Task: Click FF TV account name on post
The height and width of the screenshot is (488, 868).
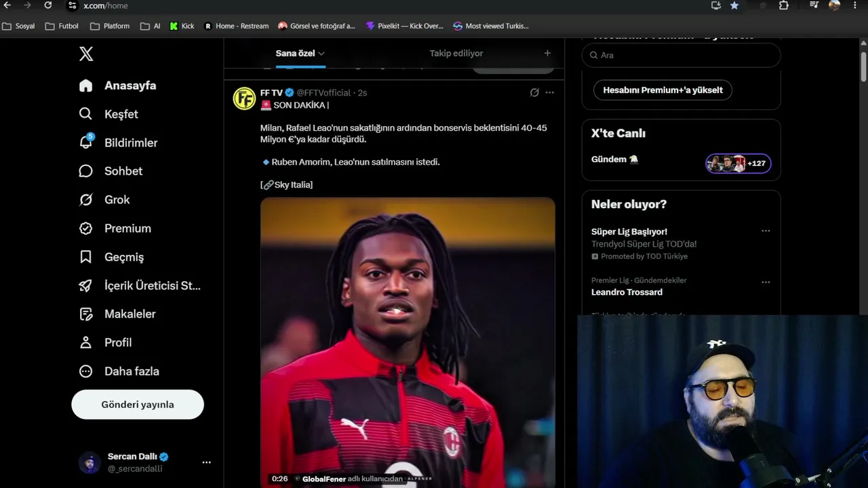Action: tap(271, 93)
